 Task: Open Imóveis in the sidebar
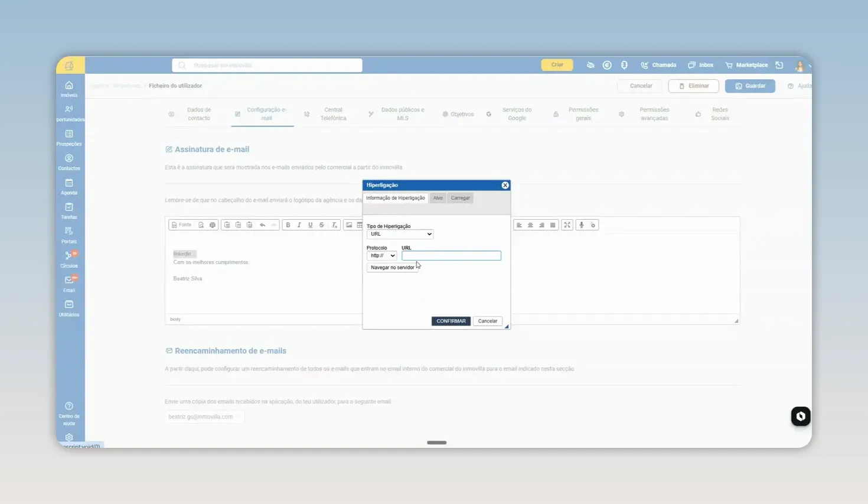coord(69,89)
